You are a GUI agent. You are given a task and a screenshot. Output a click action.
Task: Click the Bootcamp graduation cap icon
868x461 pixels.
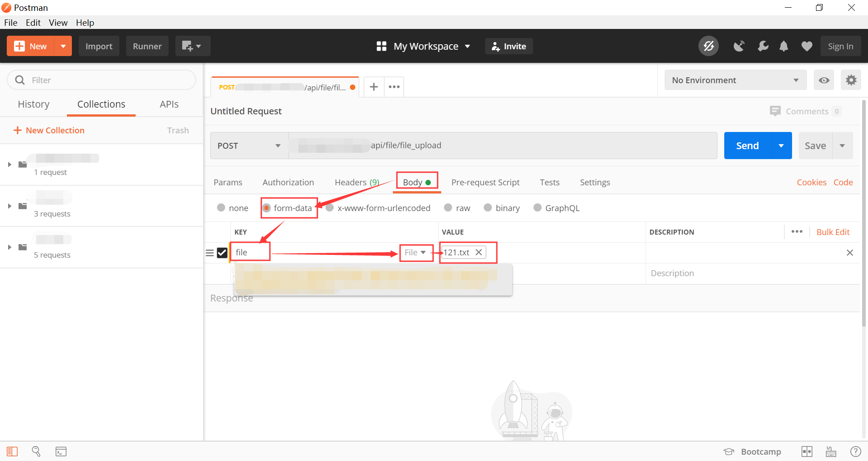pos(729,452)
